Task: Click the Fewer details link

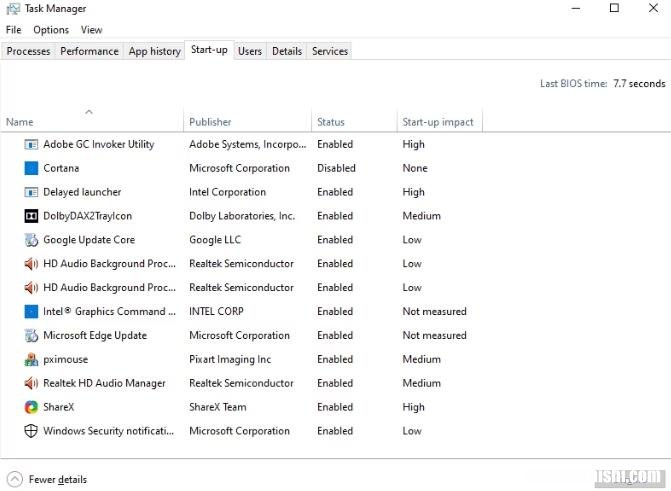Action: [x=58, y=479]
